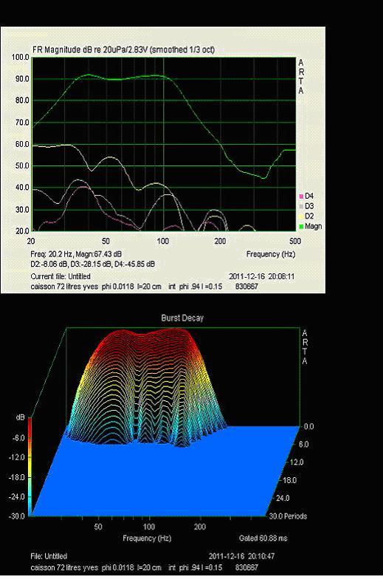Click 'File: Untitled' under burst decay plot

pos(49,556)
